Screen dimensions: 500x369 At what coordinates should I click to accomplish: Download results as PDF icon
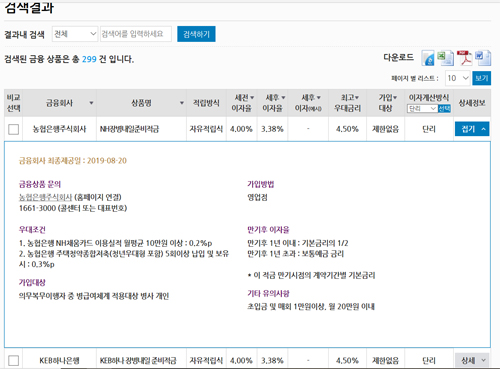pyautogui.click(x=464, y=58)
